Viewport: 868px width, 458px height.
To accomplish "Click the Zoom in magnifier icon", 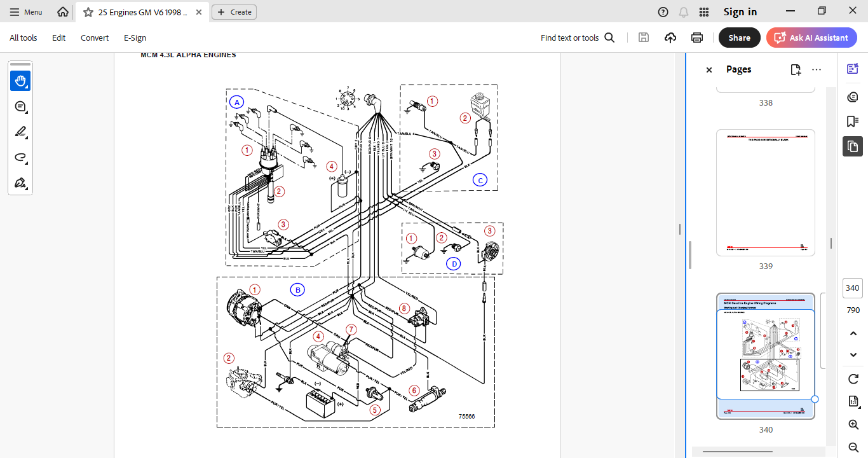I will pyautogui.click(x=853, y=424).
